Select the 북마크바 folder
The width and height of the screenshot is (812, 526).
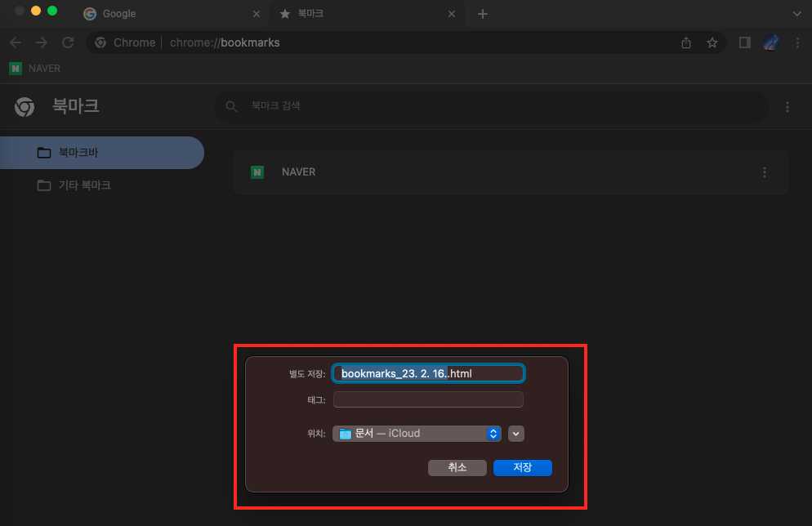point(101,153)
